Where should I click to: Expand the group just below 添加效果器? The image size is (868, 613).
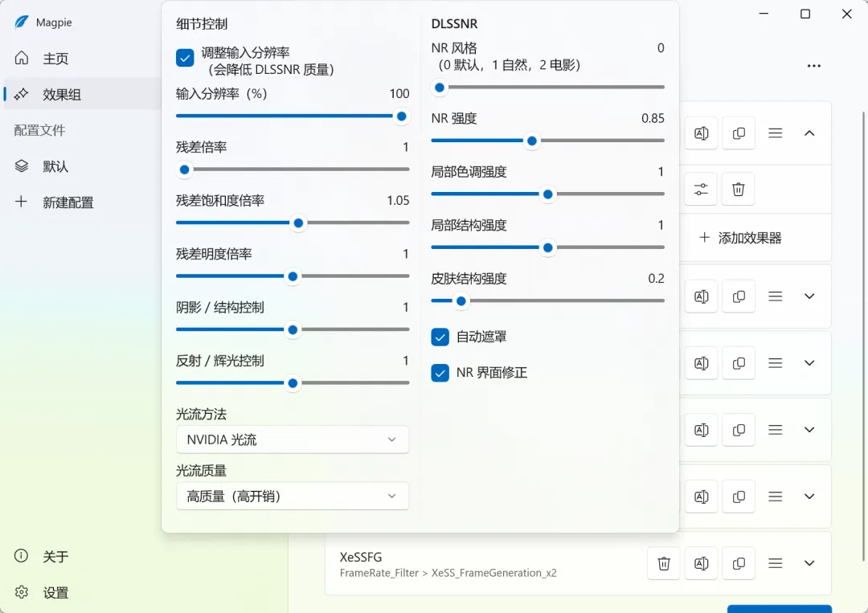click(809, 296)
